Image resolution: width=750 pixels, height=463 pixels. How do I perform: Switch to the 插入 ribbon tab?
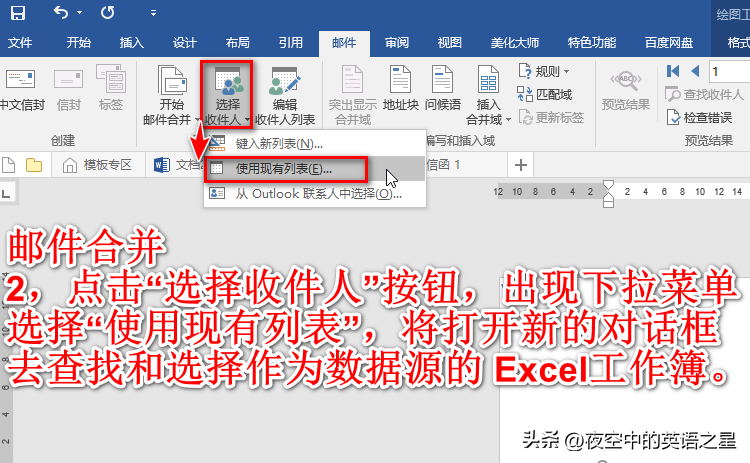tap(132, 43)
